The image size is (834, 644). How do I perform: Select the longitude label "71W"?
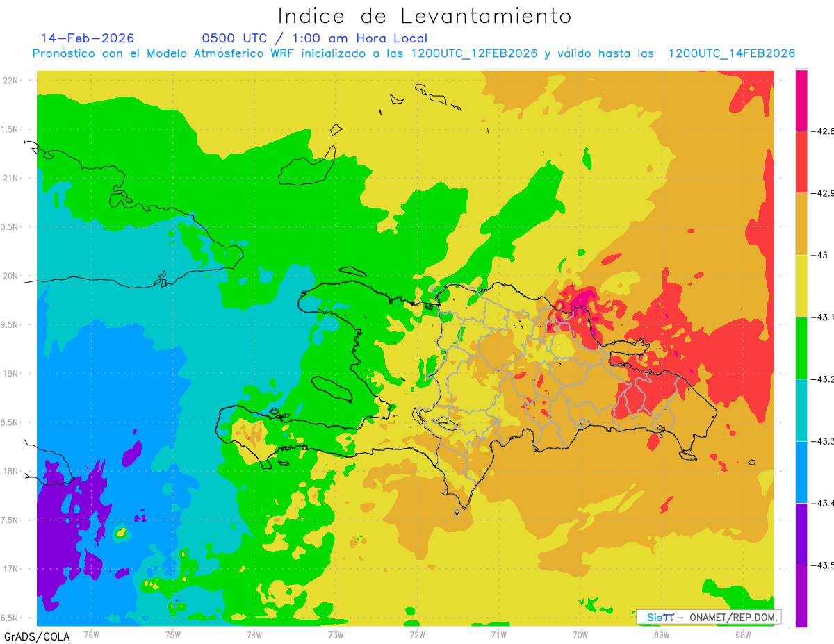[x=498, y=634]
